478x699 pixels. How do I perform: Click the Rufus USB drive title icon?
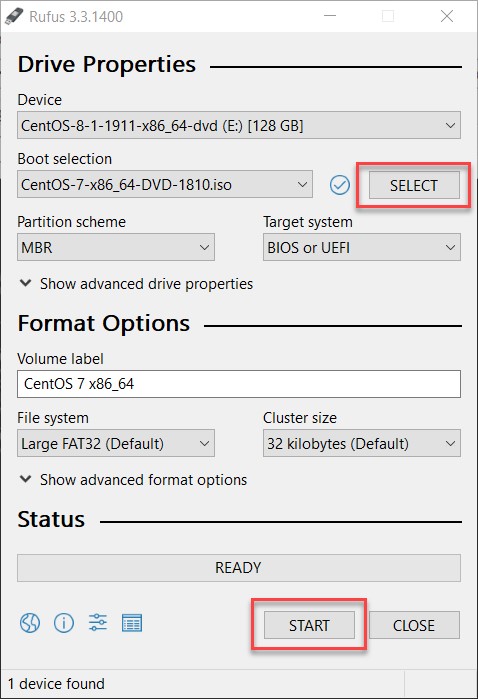pos(14,16)
